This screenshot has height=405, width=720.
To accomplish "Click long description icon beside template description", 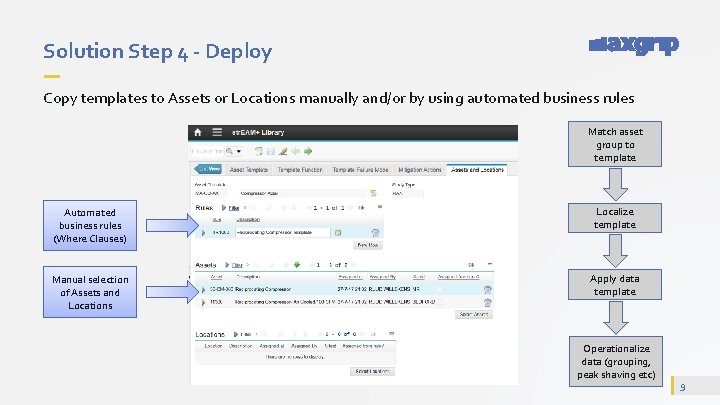I will coord(373,193).
